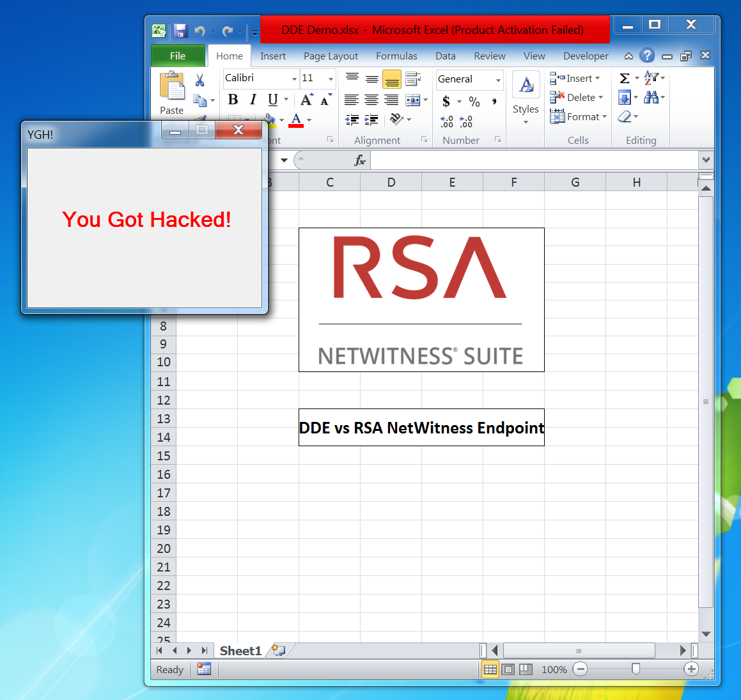Select Middle Align icon

372,79
